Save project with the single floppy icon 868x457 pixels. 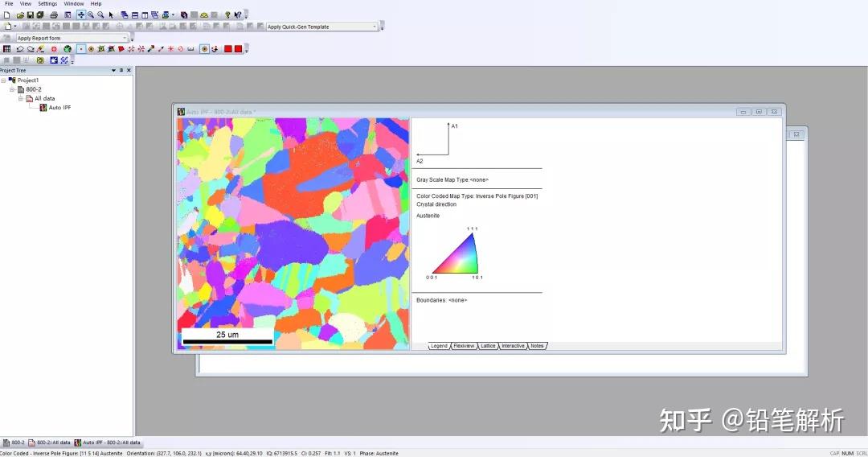pos(31,15)
